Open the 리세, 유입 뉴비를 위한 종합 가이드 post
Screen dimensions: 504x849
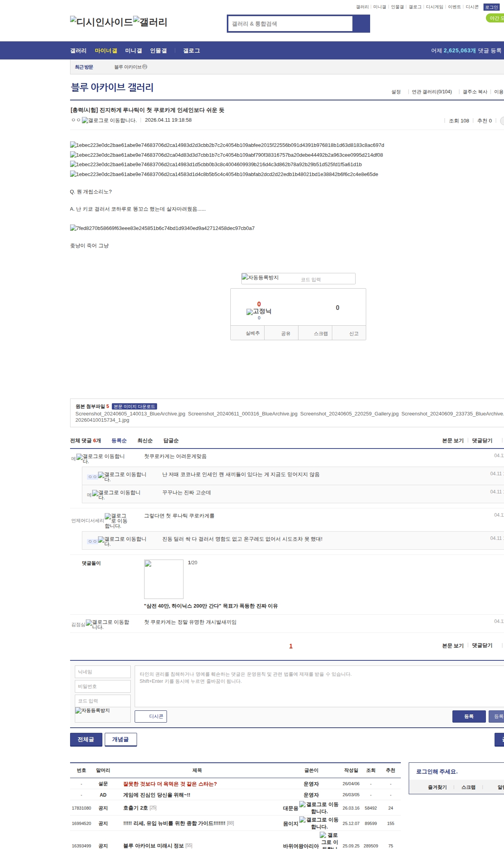[x=174, y=823]
